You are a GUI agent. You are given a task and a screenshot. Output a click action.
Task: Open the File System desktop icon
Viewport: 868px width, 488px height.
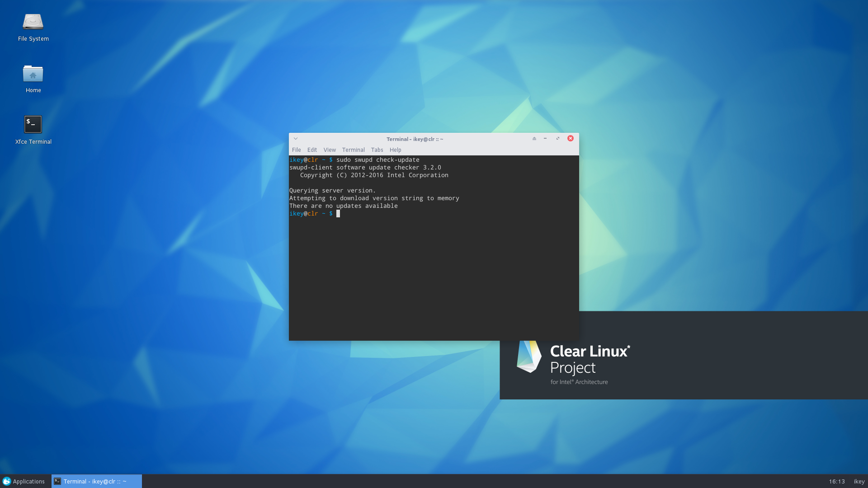pos(33,27)
